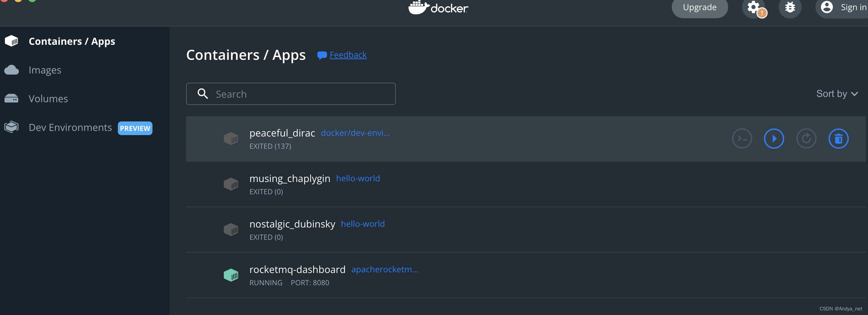
Task: Open hello-world link for nostalgic_dubinsky
Action: coord(363,224)
